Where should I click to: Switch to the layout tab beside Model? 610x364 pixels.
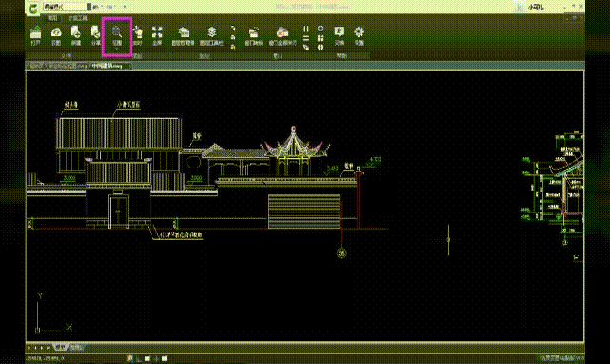click(76, 347)
